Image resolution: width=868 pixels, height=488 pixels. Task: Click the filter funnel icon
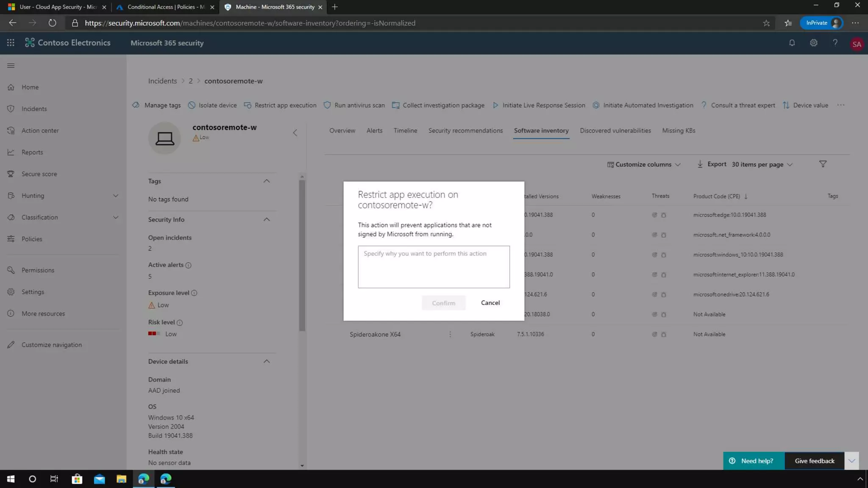pyautogui.click(x=823, y=164)
